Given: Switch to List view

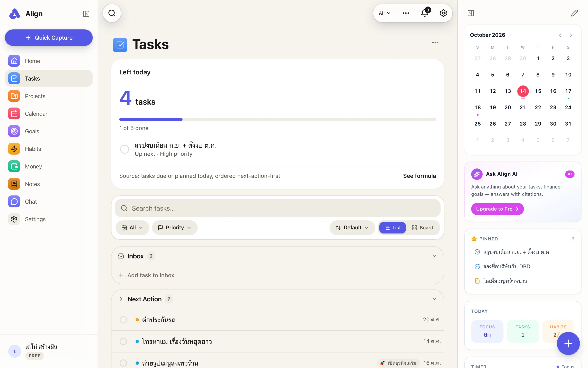Looking at the screenshot, I should click(x=392, y=228).
